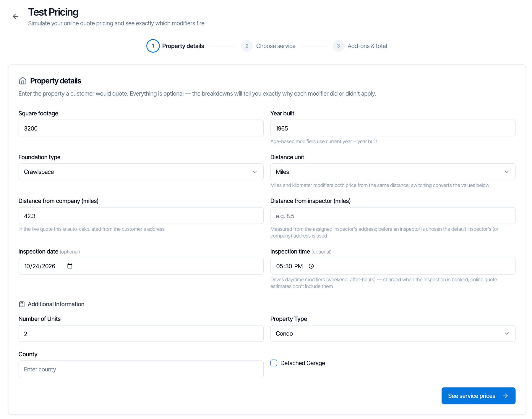Image resolution: width=532 pixels, height=419 pixels.
Task: Click the See service prices button
Action: point(478,396)
